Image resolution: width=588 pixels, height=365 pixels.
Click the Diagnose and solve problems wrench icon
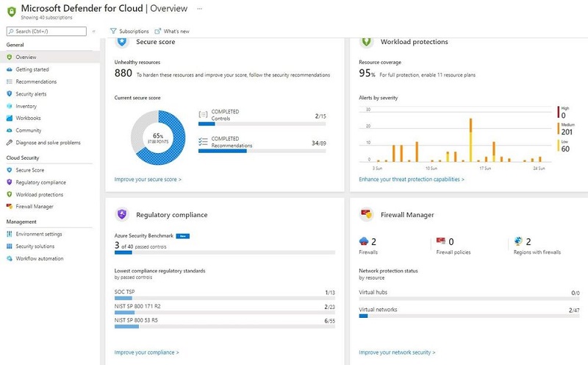click(10, 143)
